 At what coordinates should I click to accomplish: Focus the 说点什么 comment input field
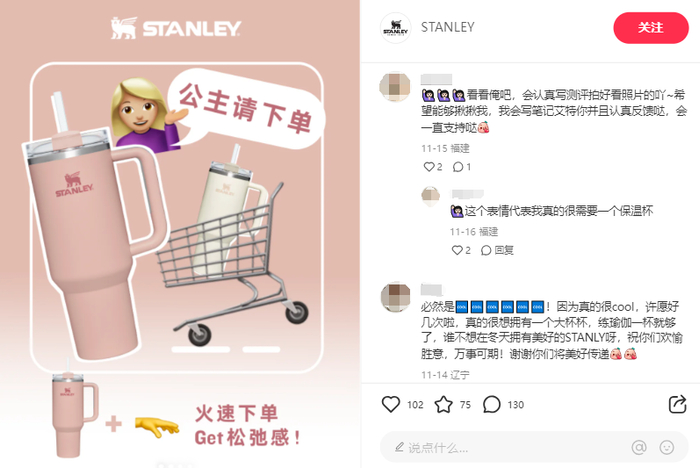click(533, 447)
